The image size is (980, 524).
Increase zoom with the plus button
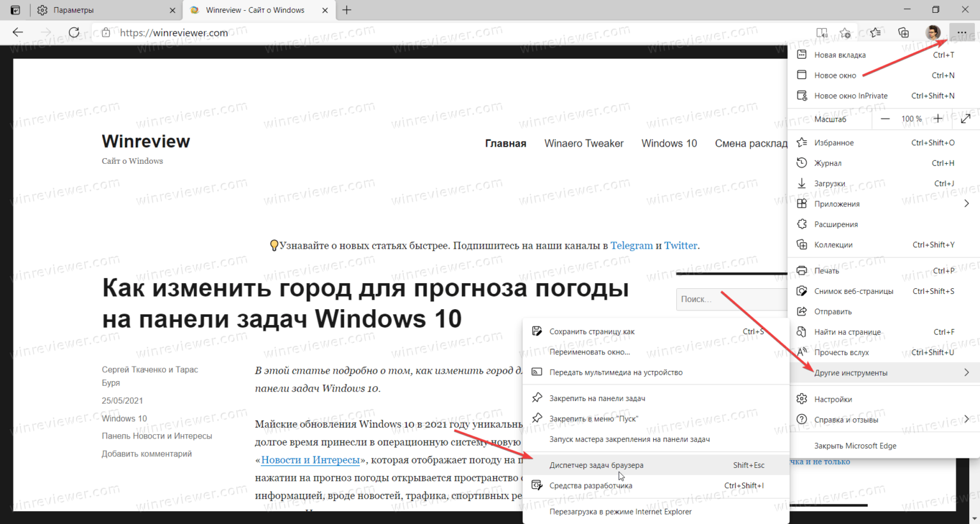(938, 119)
